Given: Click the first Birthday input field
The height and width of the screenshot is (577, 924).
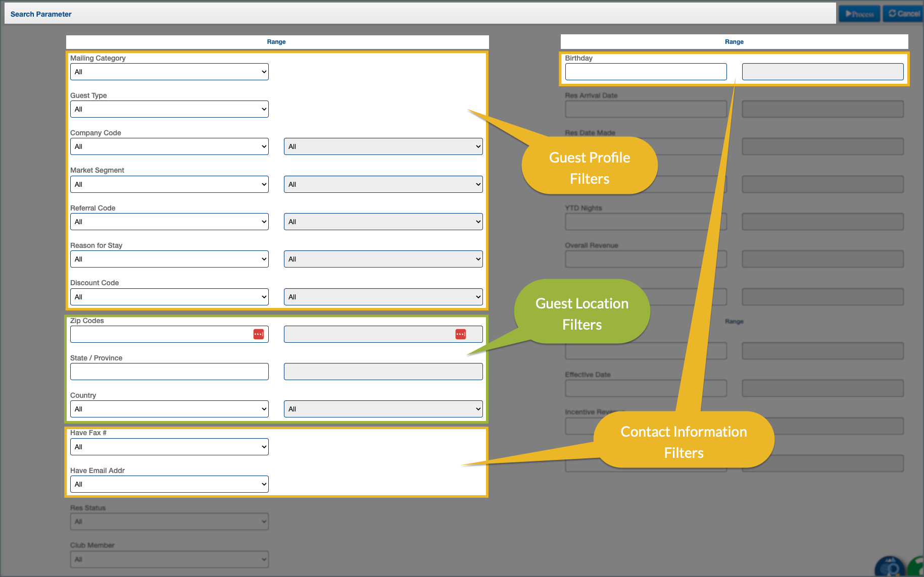Looking at the screenshot, I should 646,72.
